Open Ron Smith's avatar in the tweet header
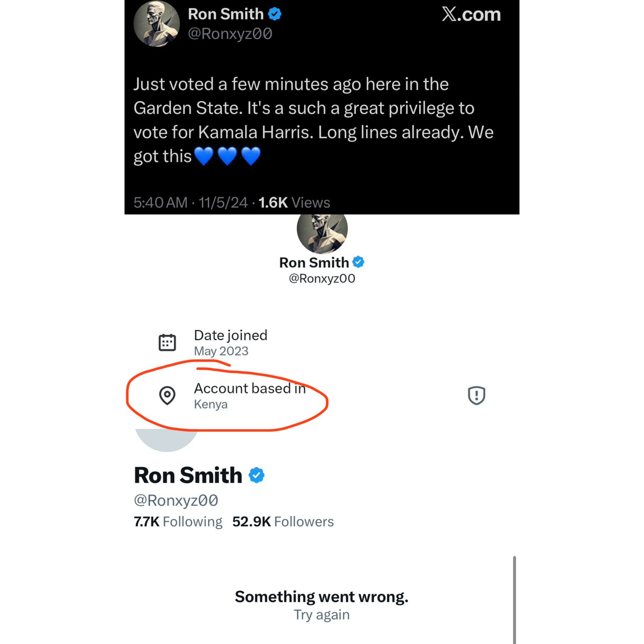Image resolution: width=644 pixels, height=644 pixels. [x=156, y=24]
